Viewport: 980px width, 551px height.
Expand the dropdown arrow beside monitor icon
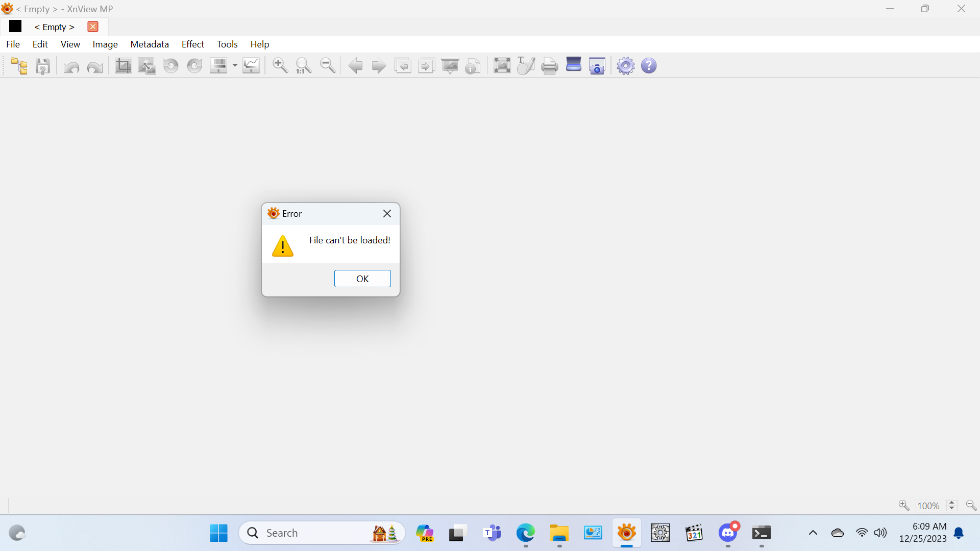[235, 66]
